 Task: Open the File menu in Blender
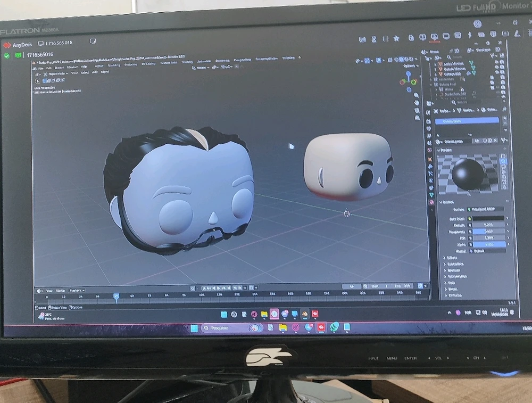coord(41,68)
